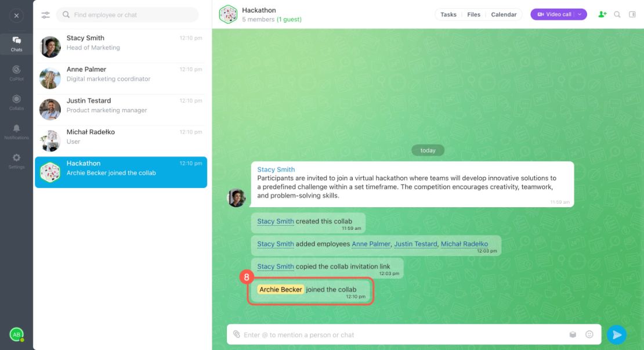Click the AB user avatar
The image size is (644, 350).
(x=16, y=334)
